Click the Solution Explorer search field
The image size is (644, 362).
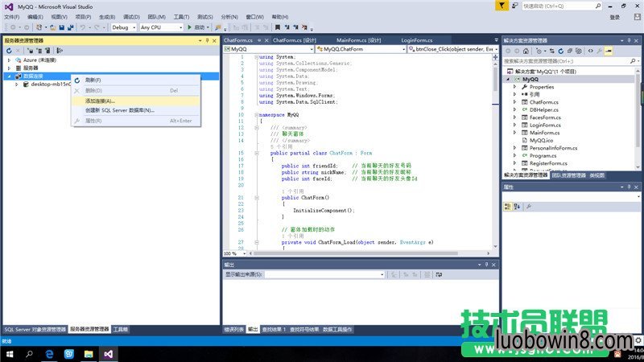[x=571, y=61]
